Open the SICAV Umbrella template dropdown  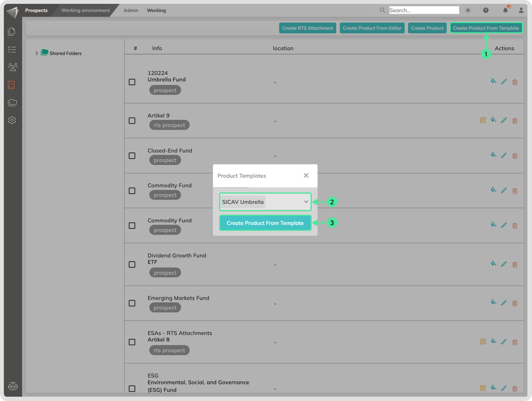[265, 202]
